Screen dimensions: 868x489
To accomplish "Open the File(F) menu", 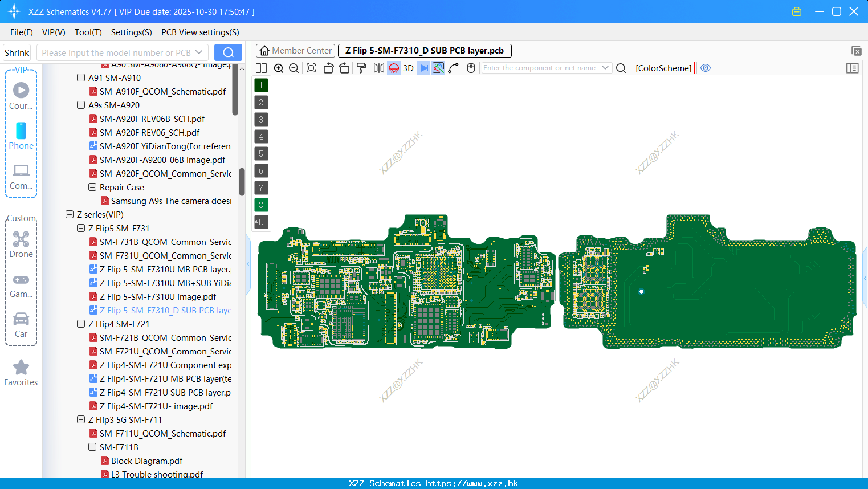I will (x=22, y=32).
